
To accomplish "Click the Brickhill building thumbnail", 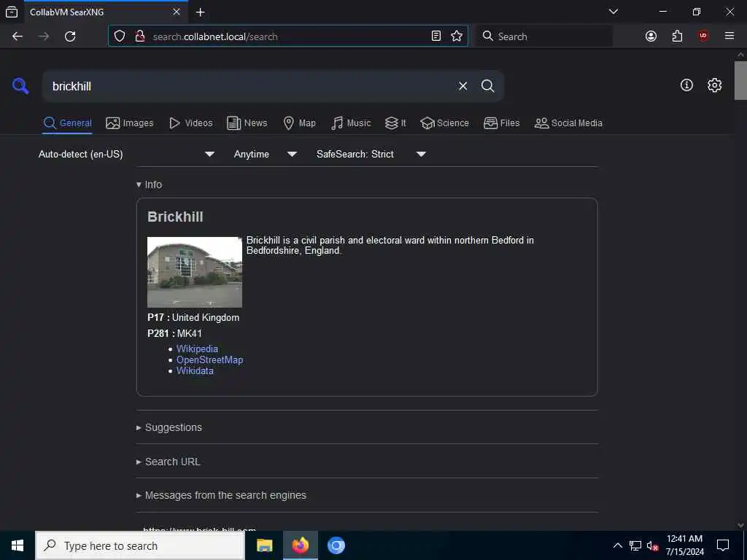I will tap(194, 272).
